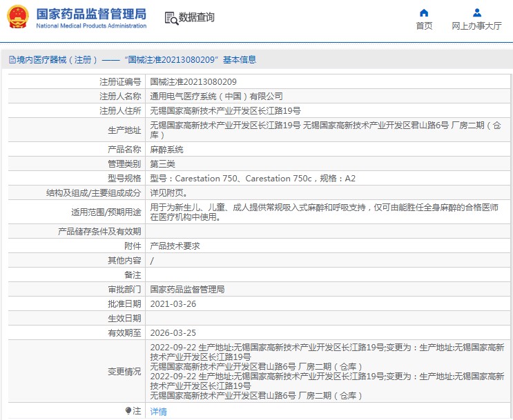
Task: Click approval date 2021-03-26
Action: click(x=173, y=304)
